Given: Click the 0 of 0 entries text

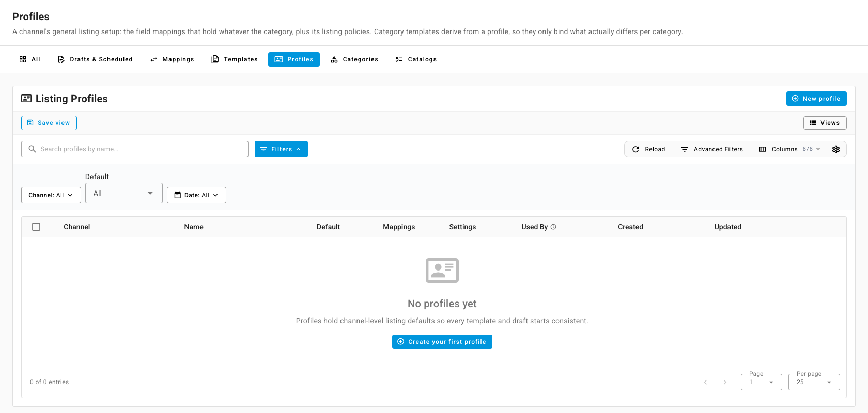Looking at the screenshot, I should 49,382.
